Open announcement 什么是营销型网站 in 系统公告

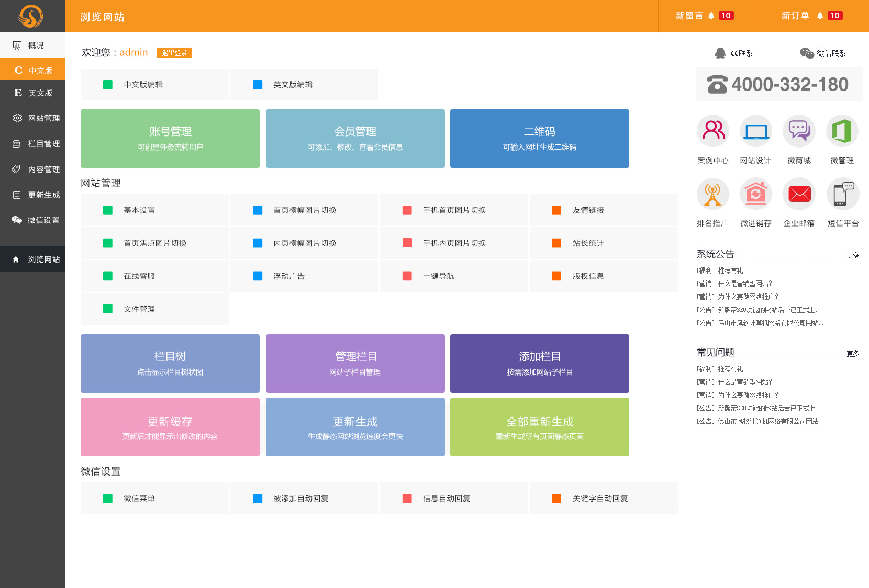(744, 284)
